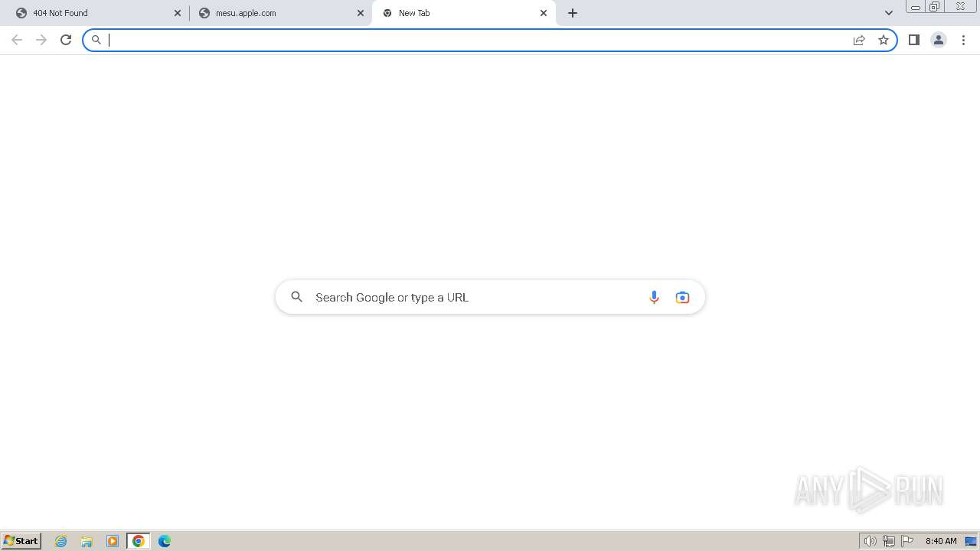Open a new tab with plus button
Viewport: 980px width, 551px height.
tap(573, 13)
